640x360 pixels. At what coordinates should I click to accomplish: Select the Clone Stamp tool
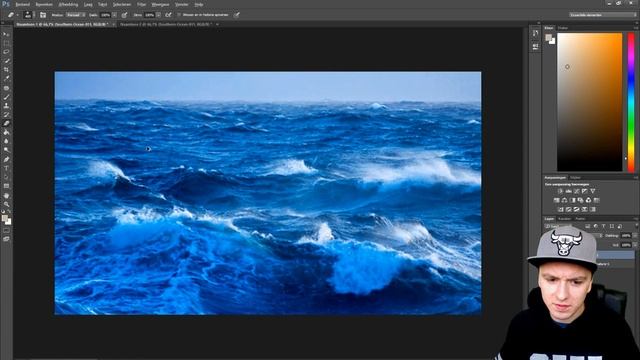(x=6, y=106)
